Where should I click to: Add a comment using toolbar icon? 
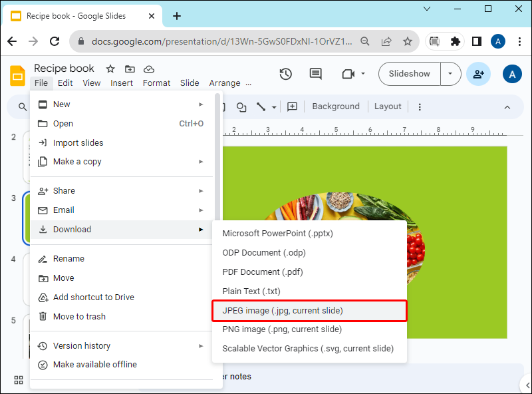(292, 107)
